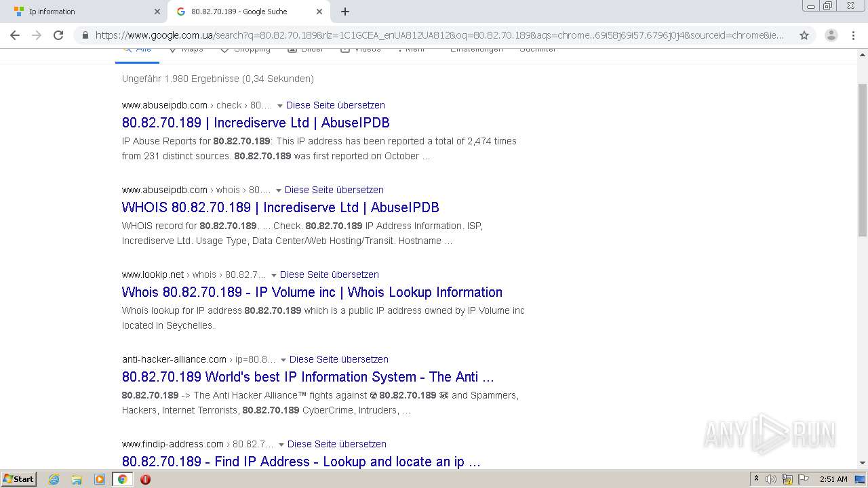Show hidden system tray icons
This screenshot has width=868, height=488.
click(756, 479)
